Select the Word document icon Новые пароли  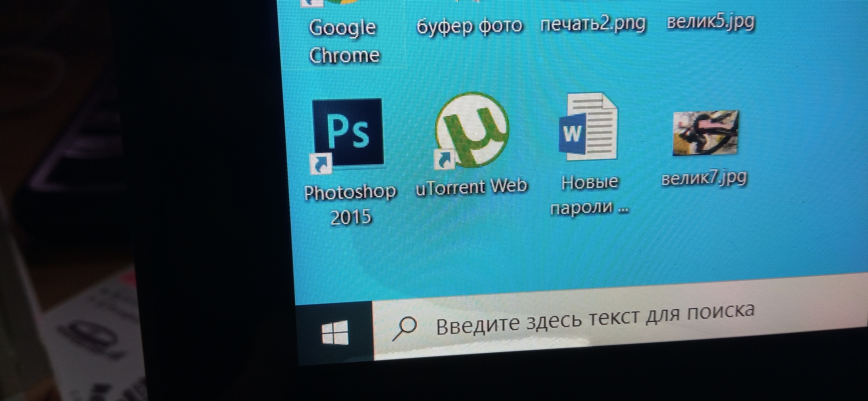pyautogui.click(x=588, y=127)
